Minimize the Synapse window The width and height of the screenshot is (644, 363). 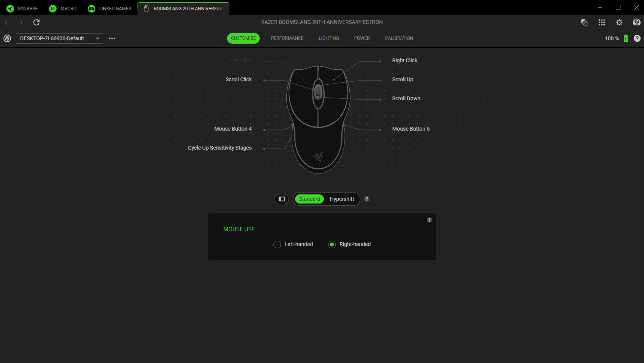coord(600,7)
